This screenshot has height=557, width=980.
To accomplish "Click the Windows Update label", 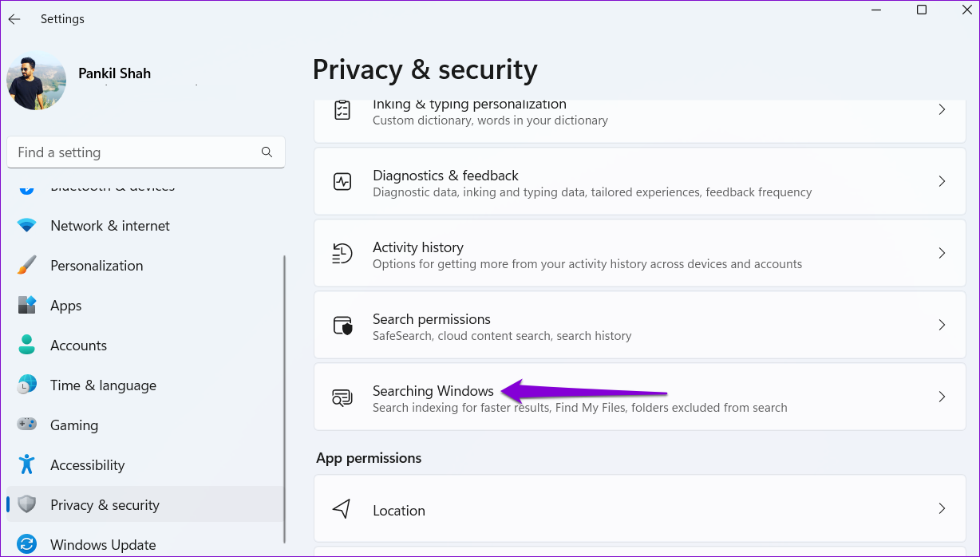I will click(x=103, y=545).
